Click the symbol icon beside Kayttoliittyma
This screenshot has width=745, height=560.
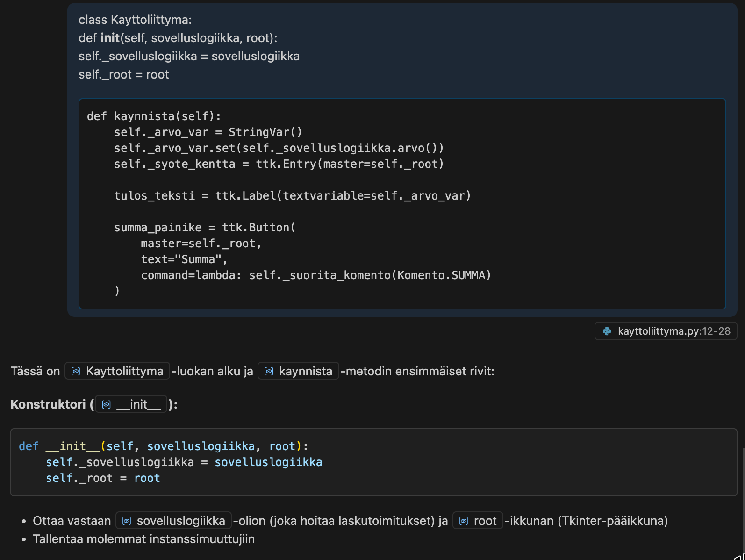pos(76,372)
